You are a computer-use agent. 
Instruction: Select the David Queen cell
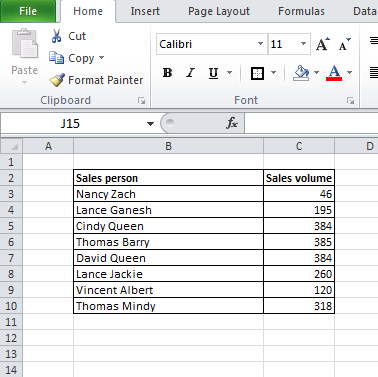(168, 258)
